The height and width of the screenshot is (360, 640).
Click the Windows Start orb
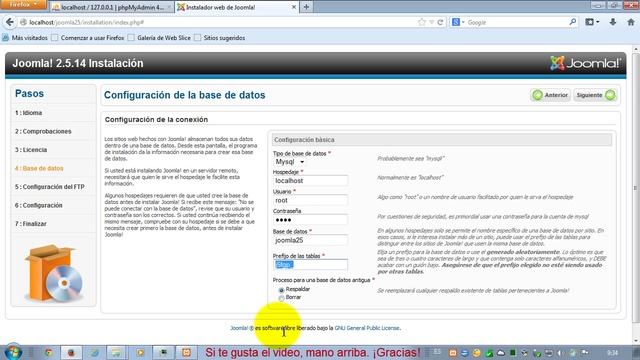(x=13, y=352)
